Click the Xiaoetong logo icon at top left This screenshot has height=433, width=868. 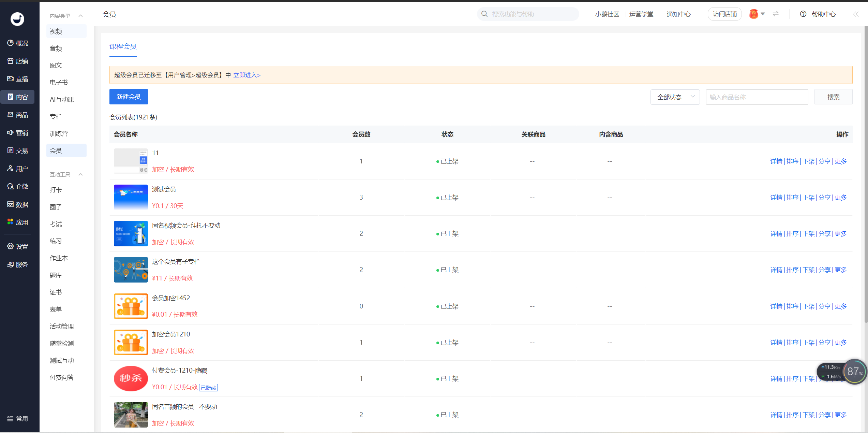(17, 19)
